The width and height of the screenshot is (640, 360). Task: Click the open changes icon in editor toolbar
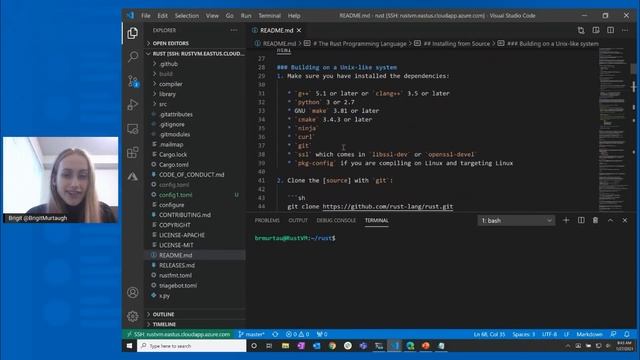point(581,30)
